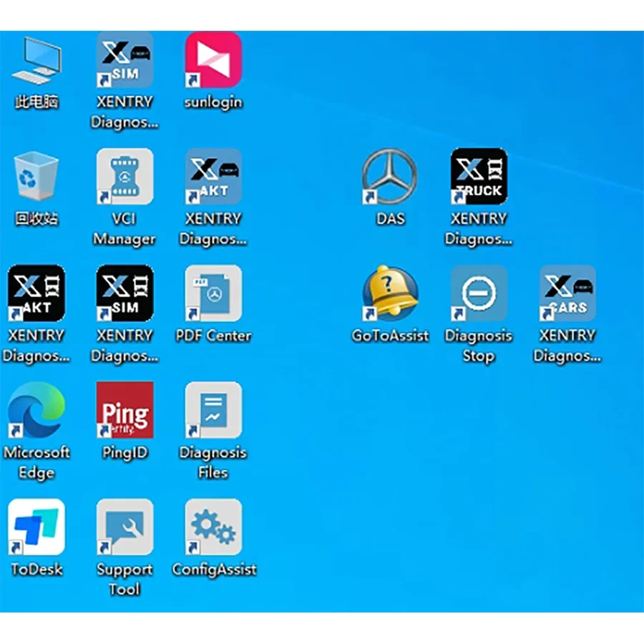
Task: Launch XENTRY Diagnosis TRUCK icon
Action: [479, 177]
